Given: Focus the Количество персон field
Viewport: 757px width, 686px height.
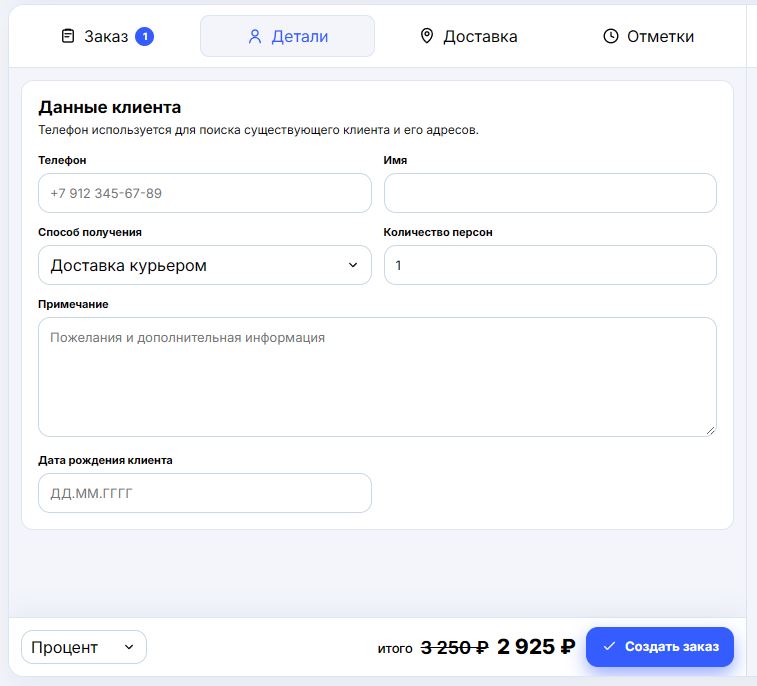Looking at the screenshot, I should click(550, 265).
